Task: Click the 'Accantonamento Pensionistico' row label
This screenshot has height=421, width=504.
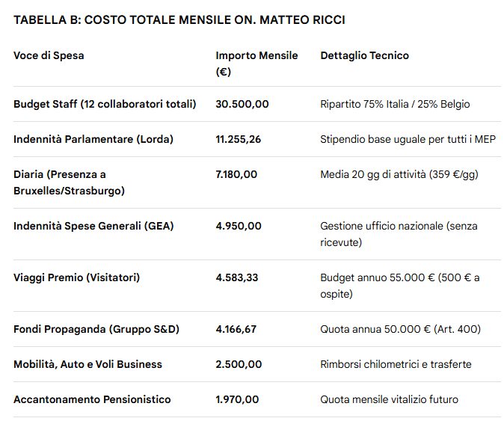Action: (x=92, y=399)
